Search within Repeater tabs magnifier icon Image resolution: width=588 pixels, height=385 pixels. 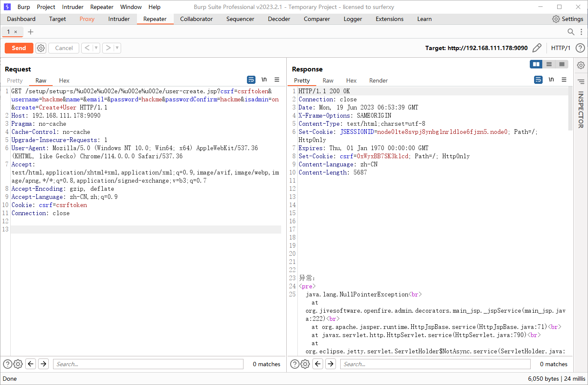[x=571, y=32]
